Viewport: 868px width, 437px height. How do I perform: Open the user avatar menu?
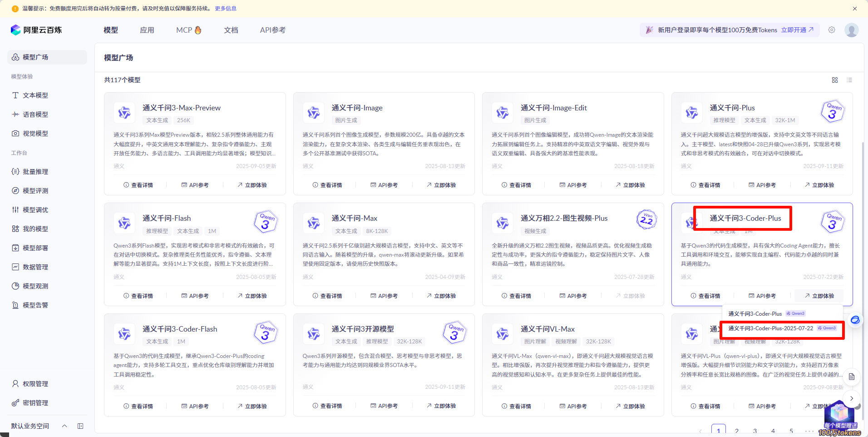[x=851, y=30]
